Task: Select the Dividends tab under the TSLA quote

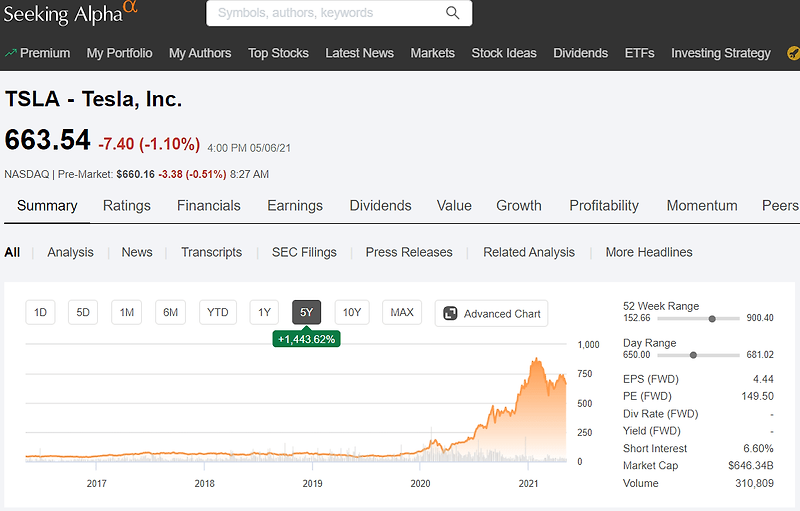Action: pos(380,206)
